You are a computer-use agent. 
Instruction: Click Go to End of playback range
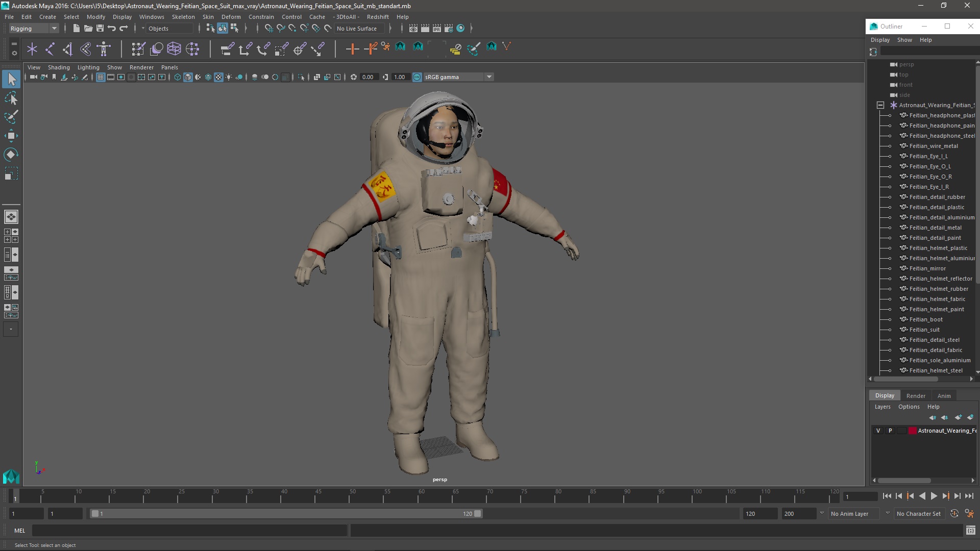point(969,496)
